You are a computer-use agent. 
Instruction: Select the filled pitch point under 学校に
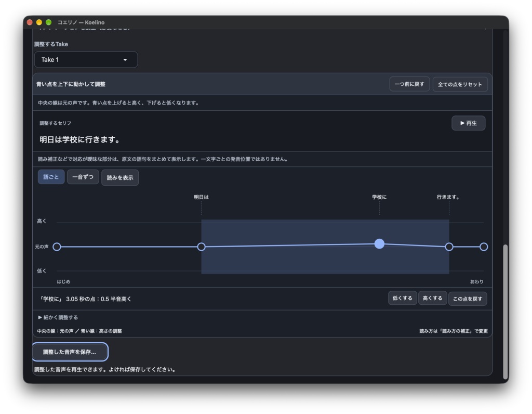(379, 244)
